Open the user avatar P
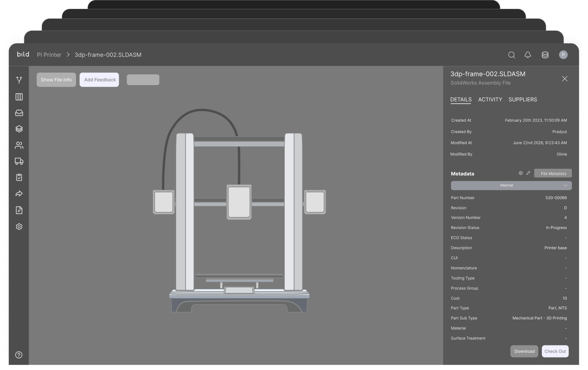588x370 pixels. coord(563,55)
